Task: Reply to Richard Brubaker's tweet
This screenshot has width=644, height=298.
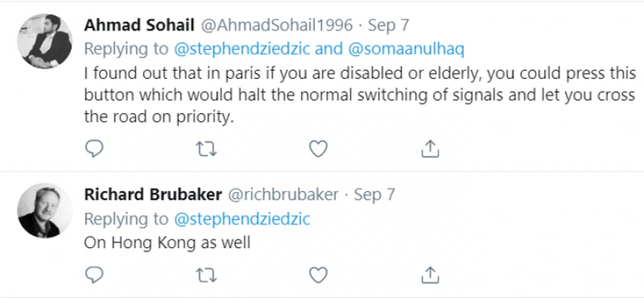Action: (94, 275)
